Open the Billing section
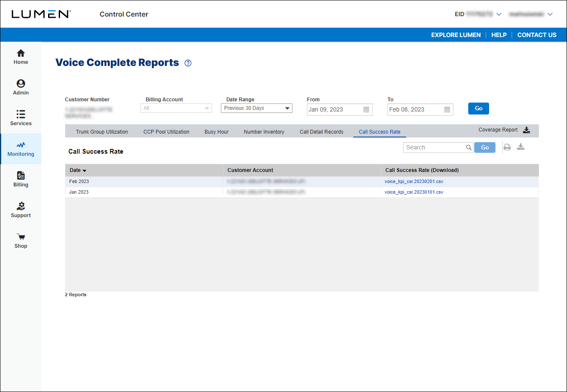Screen dimensions: 567x392 click(21, 180)
